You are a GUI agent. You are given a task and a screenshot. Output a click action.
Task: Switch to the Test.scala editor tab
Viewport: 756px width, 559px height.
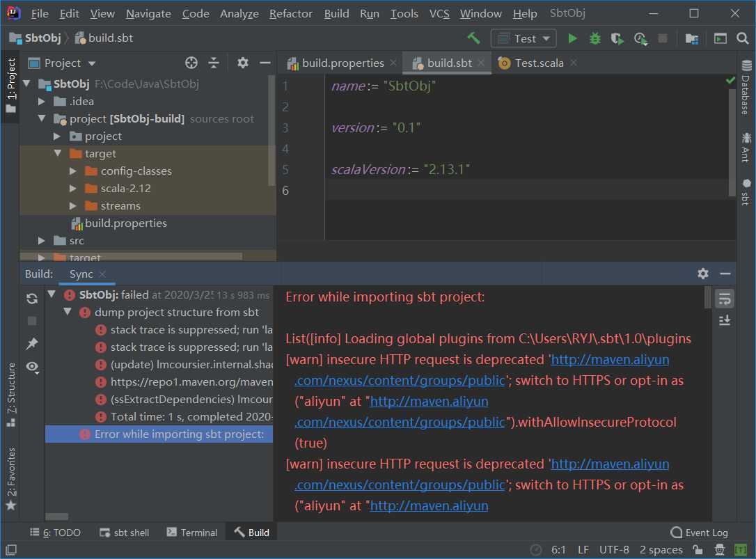point(539,63)
